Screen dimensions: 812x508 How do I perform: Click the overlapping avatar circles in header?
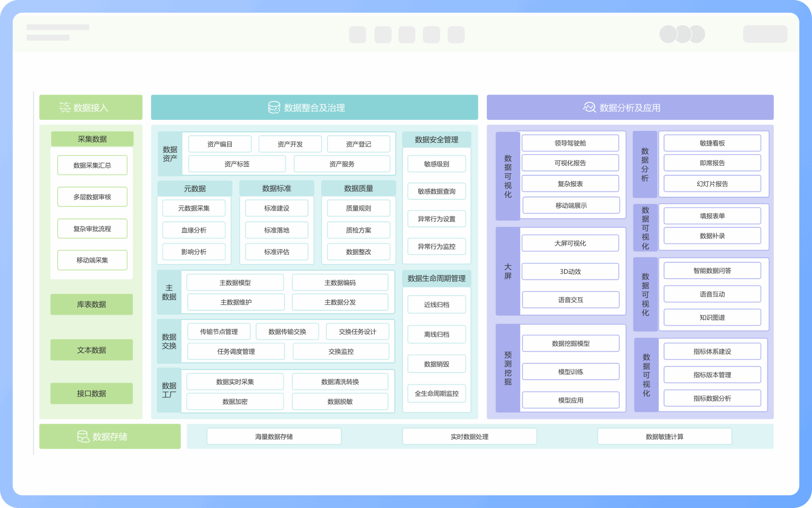[x=682, y=34]
